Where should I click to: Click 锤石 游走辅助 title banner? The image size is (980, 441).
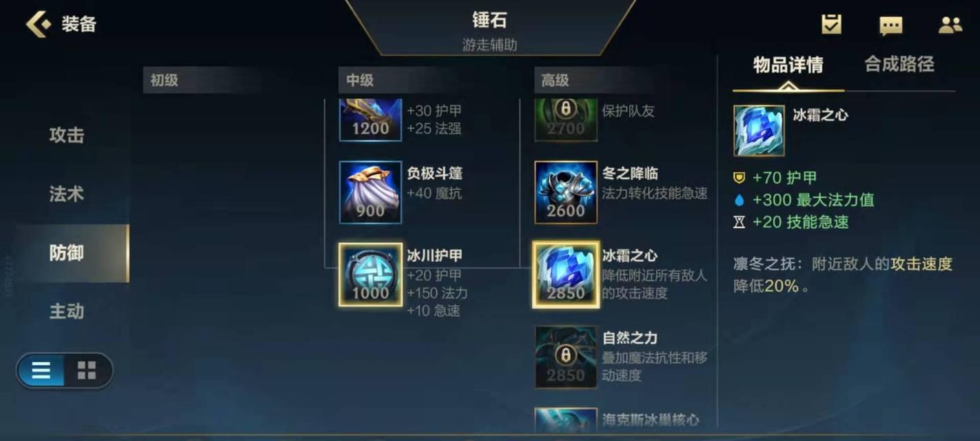coord(490,28)
